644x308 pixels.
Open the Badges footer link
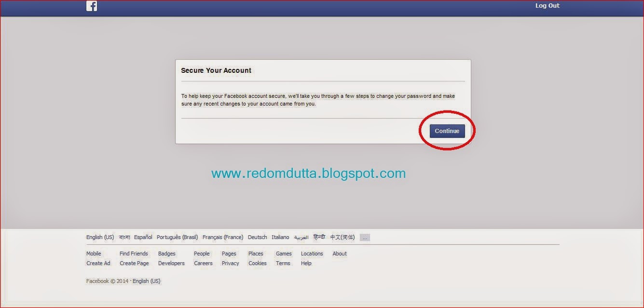point(167,254)
